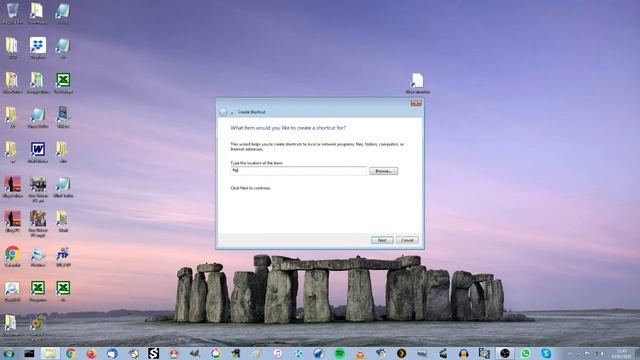Open the headphones app in taskbar
The width and height of the screenshot is (640, 360).
tap(463, 353)
